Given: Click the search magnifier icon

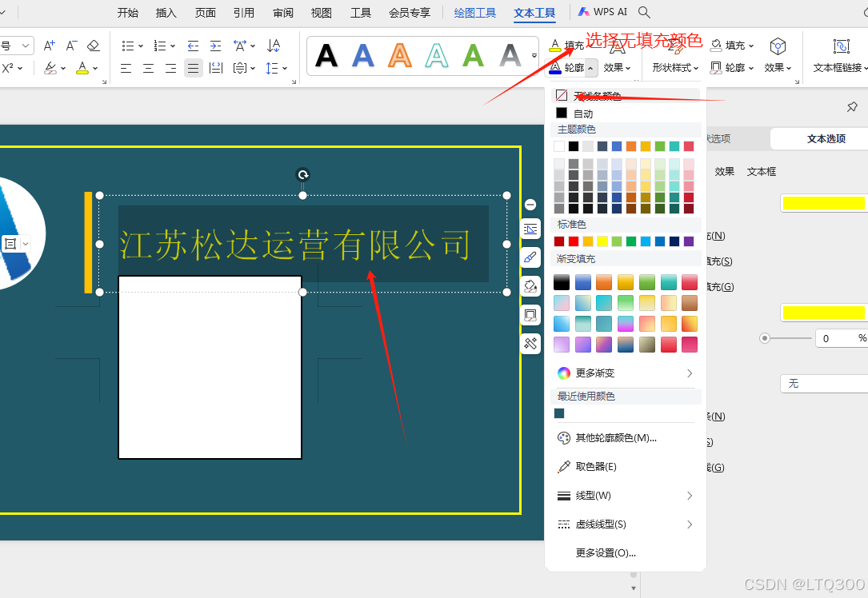Looking at the screenshot, I should click(644, 12).
